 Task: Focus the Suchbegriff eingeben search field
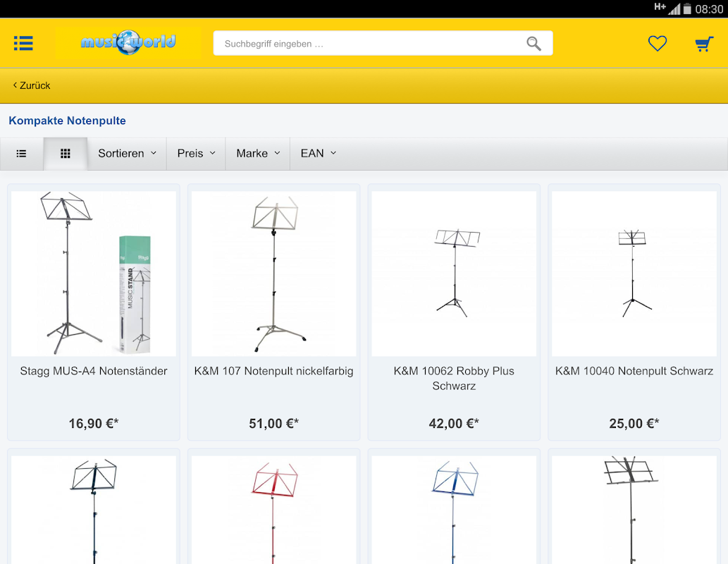click(x=383, y=43)
